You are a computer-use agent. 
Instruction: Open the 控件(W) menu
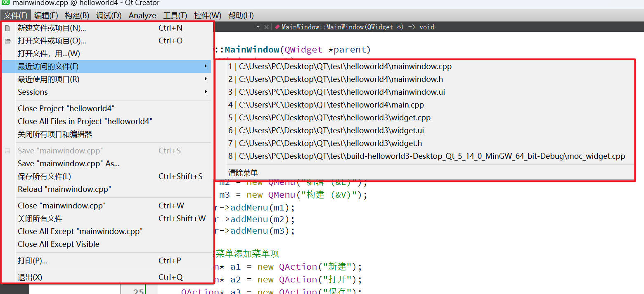[208, 15]
